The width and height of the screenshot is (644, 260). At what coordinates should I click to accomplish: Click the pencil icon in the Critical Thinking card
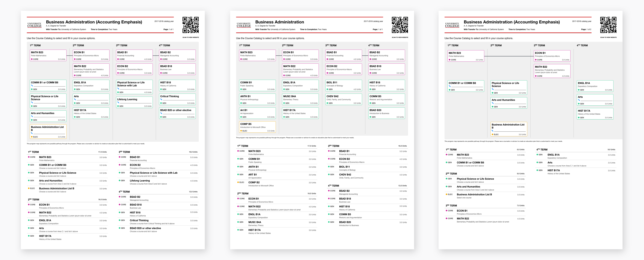tap(161, 99)
